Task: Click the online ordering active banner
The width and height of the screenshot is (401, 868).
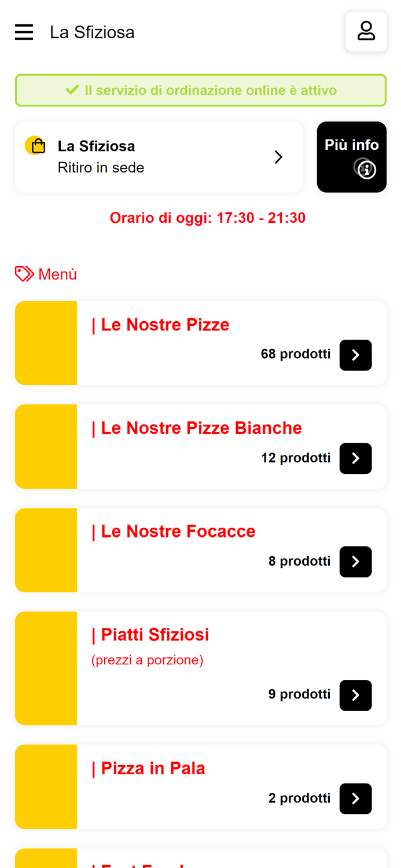Action: 201,90
